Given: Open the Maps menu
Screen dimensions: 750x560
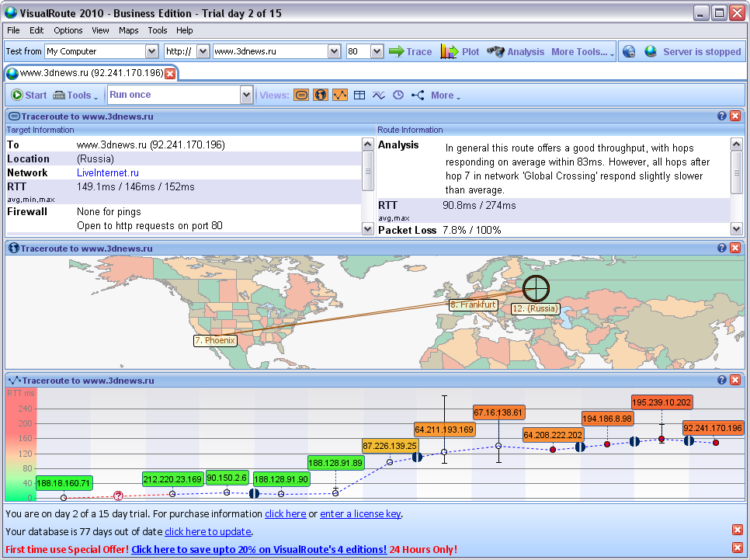Looking at the screenshot, I should [129, 30].
